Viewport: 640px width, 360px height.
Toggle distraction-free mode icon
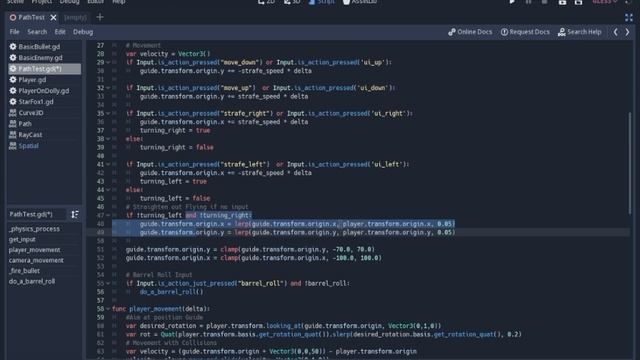pyautogui.click(x=629, y=18)
